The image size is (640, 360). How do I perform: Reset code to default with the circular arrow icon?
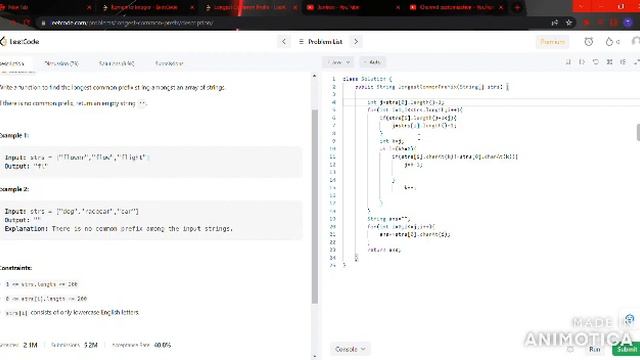coord(596,62)
